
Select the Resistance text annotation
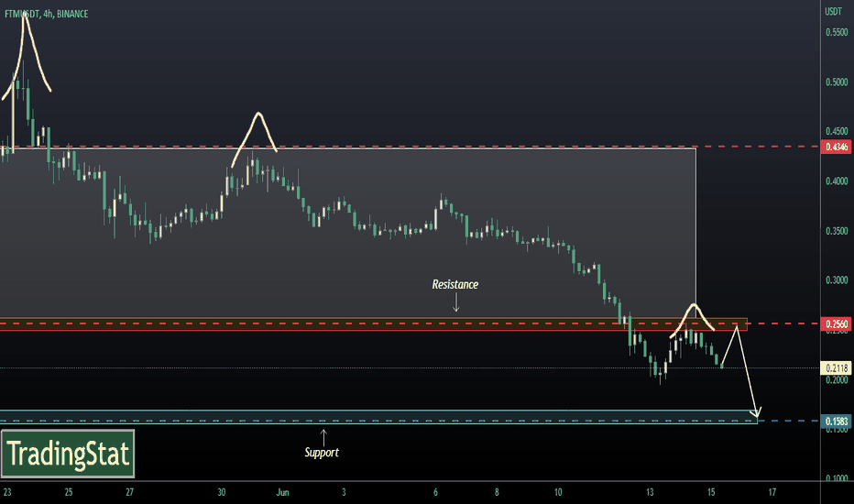pos(455,284)
